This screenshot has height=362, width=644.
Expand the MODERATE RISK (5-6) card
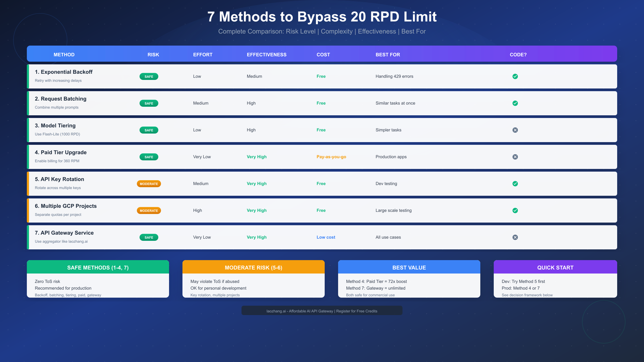pyautogui.click(x=253, y=267)
